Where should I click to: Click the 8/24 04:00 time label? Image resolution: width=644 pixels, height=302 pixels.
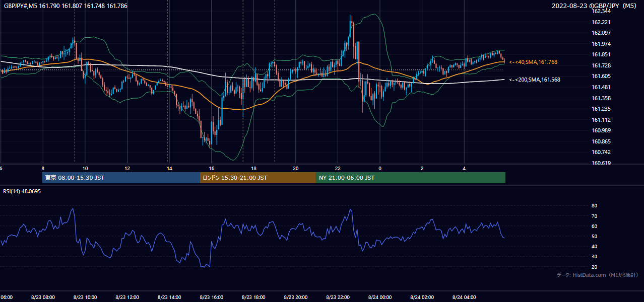point(464,297)
